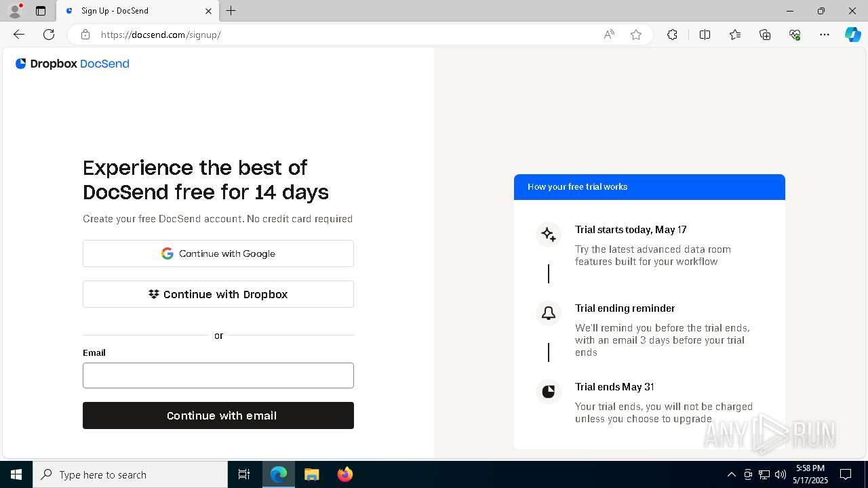Open the browser profile icon
The image size is (868, 488).
pos(15,11)
